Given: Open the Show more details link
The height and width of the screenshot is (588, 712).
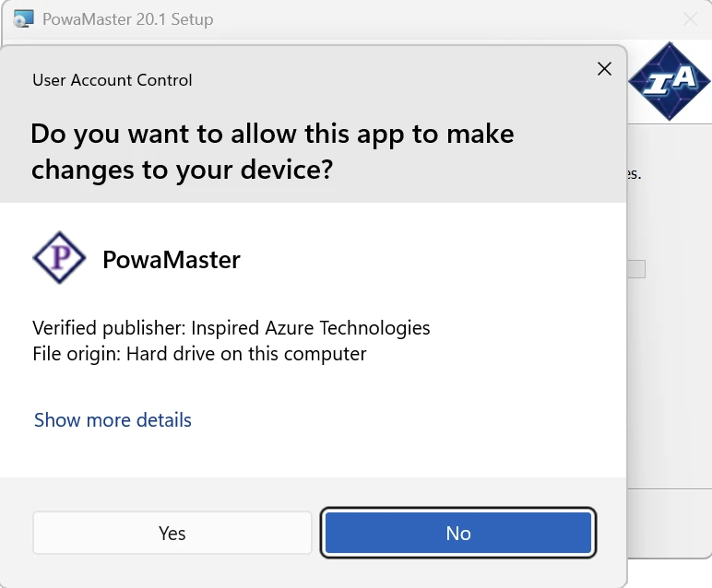Looking at the screenshot, I should (x=113, y=420).
